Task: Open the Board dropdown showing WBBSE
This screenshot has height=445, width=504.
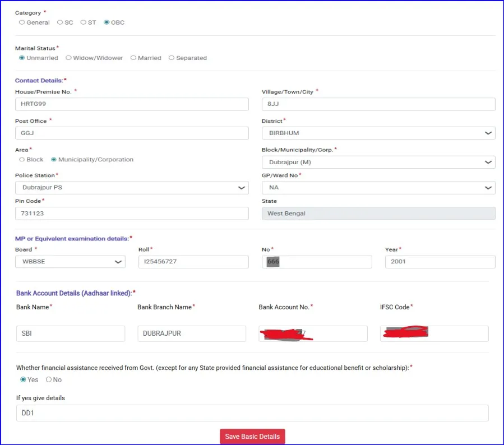Action: (70, 262)
